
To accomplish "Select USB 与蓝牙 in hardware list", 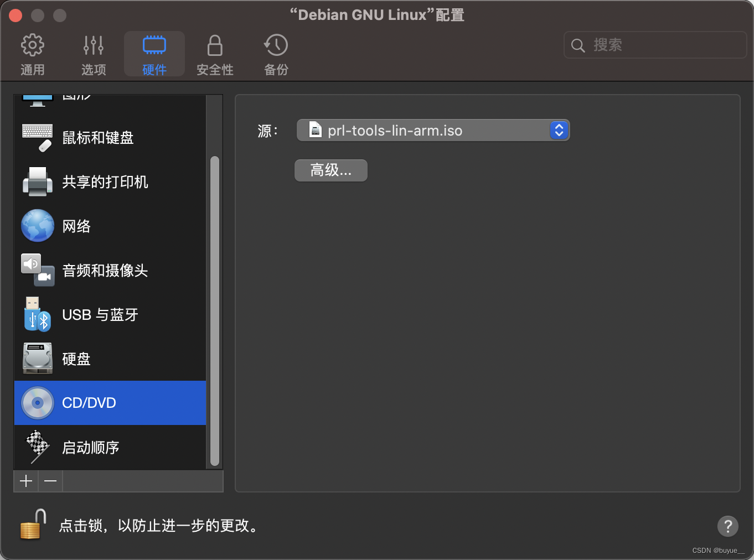I will pos(110,314).
